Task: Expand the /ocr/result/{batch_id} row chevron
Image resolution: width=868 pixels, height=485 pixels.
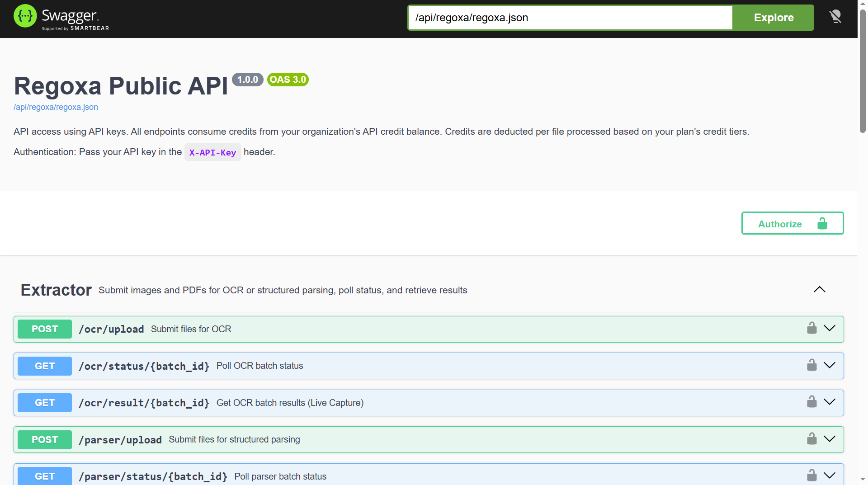Action: [830, 402]
